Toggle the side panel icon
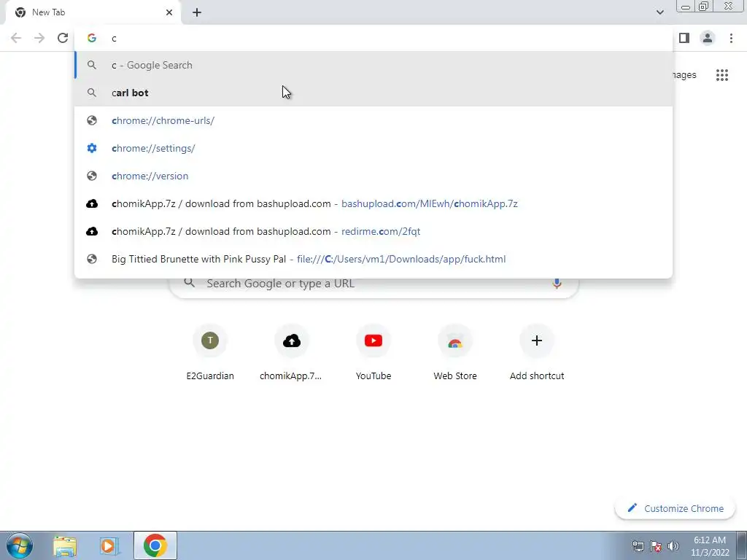The height and width of the screenshot is (560, 747). pos(684,38)
